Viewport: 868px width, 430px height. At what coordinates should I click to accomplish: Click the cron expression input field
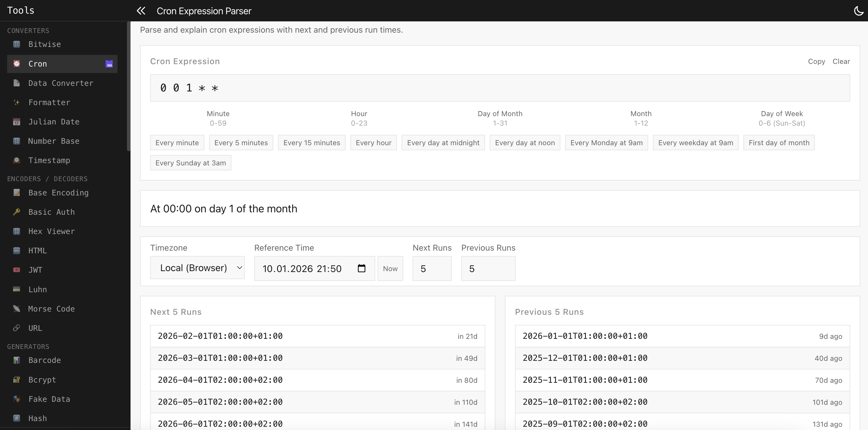500,88
